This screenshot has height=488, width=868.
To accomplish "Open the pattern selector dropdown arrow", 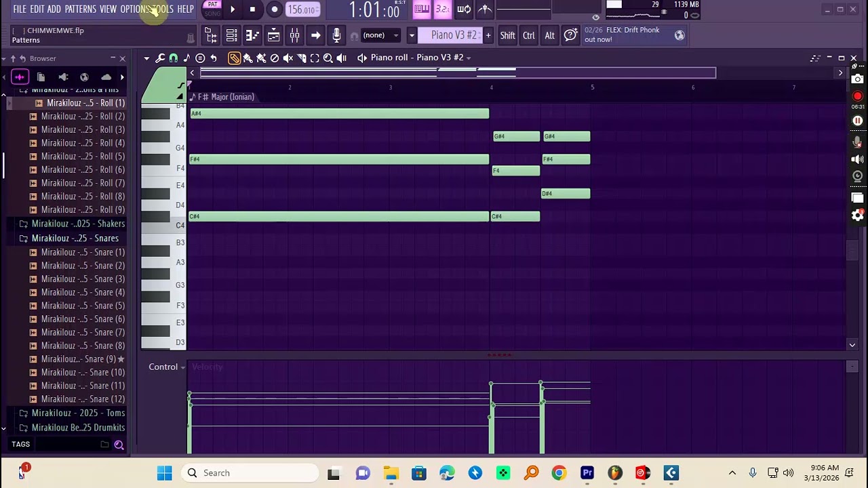I will pyautogui.click(x=411, y=35).
